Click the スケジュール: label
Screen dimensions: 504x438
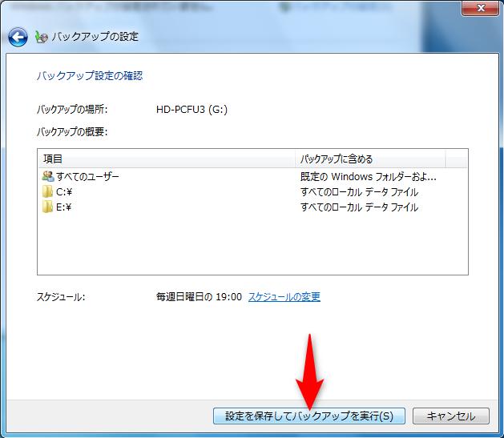coord(61,297)
